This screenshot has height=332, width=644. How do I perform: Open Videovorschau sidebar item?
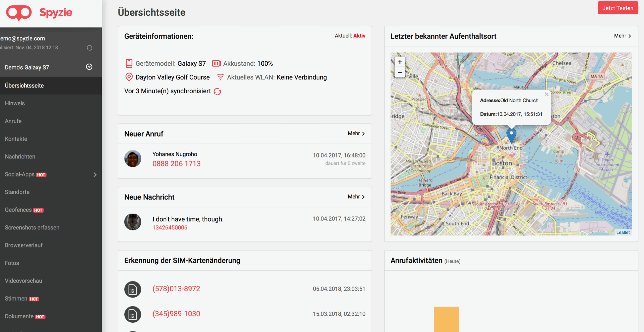click(x=51, y=281)
